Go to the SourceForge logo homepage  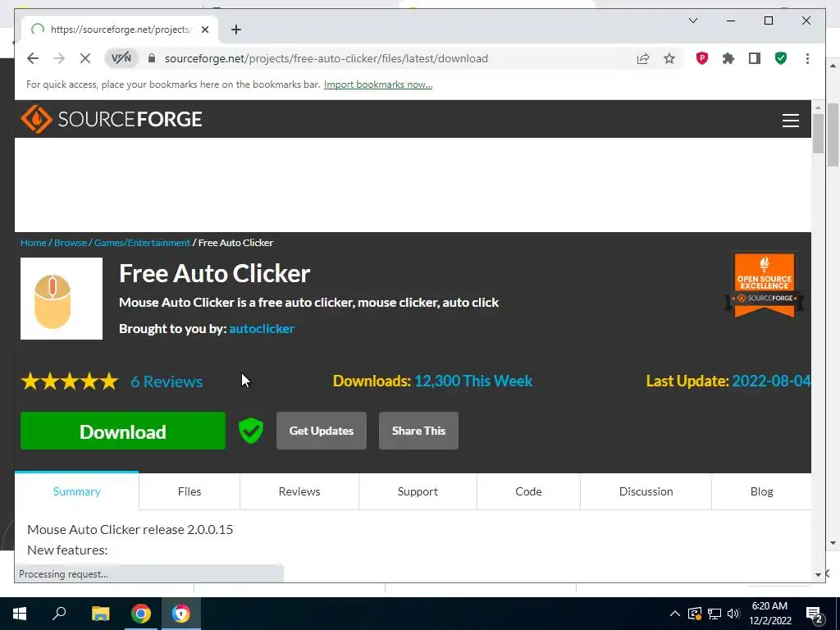click(x=112, y=119)
